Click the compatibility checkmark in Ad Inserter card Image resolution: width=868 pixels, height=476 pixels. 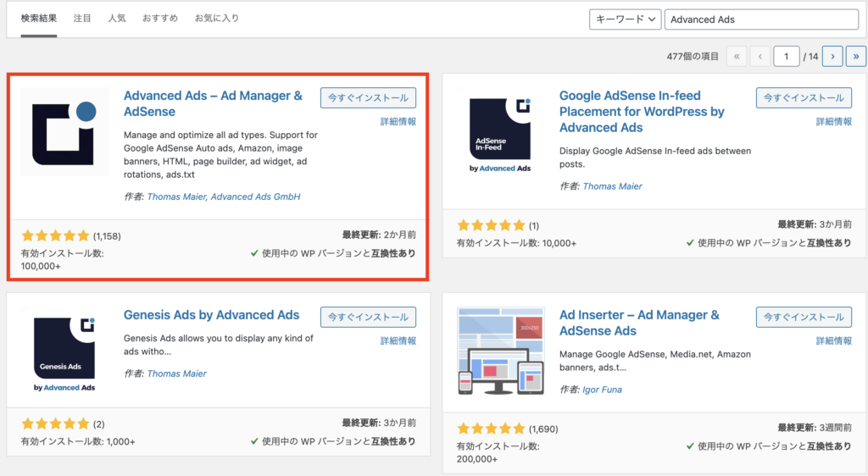690,446
